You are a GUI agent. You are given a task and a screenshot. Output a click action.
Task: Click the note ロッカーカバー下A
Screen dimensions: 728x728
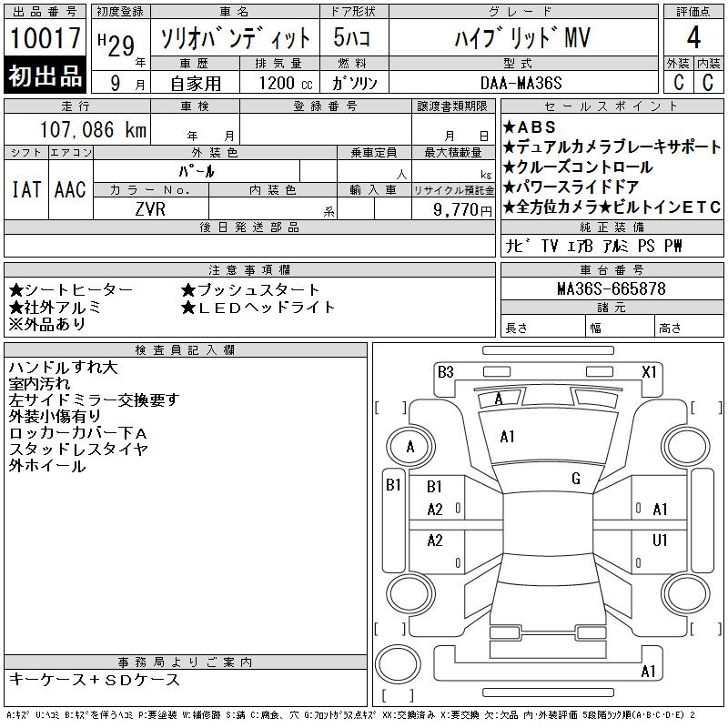(x=78, y=433)
